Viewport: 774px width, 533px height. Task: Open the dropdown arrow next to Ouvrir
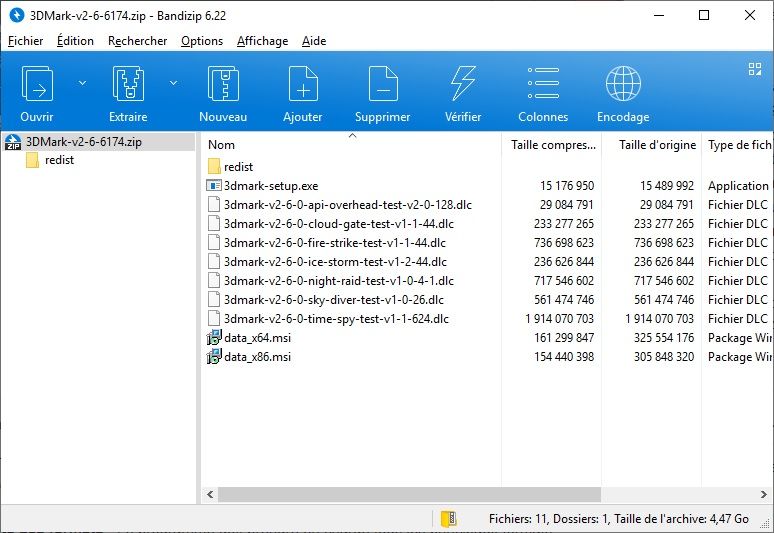pos(82,83)
